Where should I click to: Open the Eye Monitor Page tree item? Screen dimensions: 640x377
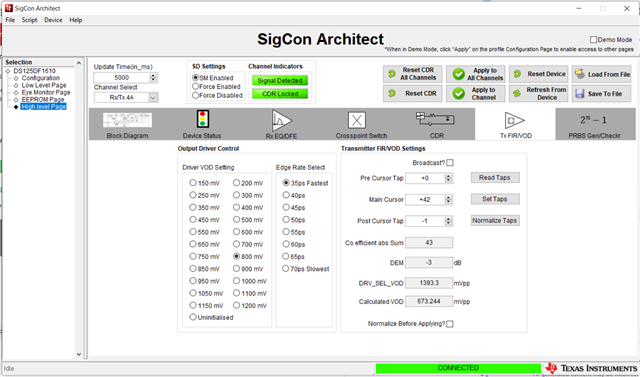click(46, 92)
